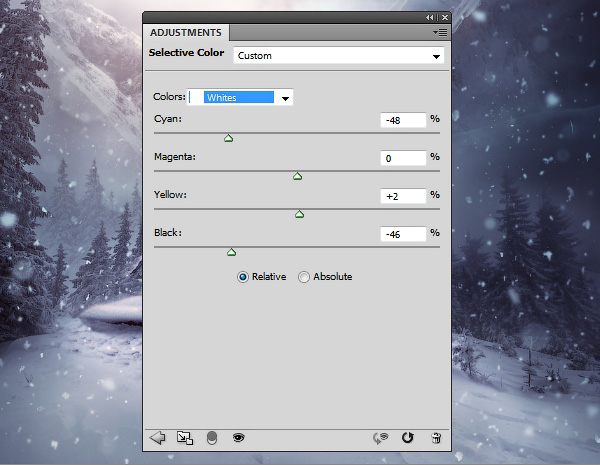Delete this adjustment layer trash icon
Viewport: 600px width, 465px height.
coord(436,438)
